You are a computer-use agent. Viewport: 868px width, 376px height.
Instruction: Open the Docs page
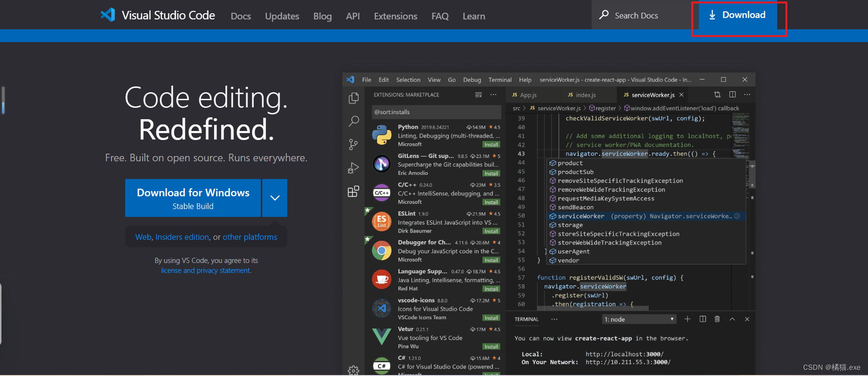[241, 16]
